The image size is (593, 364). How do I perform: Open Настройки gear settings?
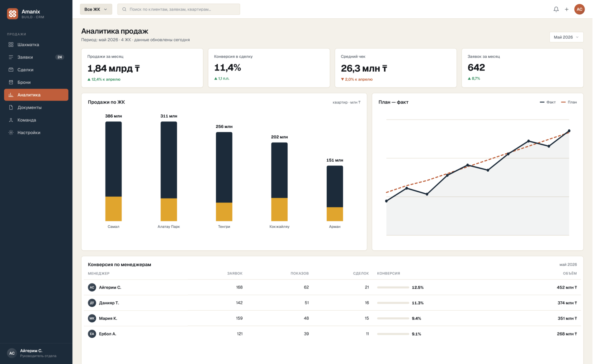(36, 133)
